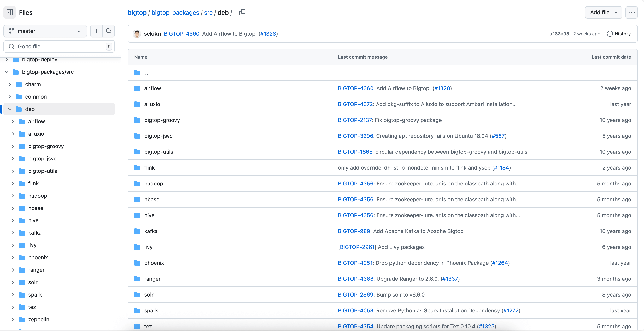Open the a288a95 commit hash
The image size is (644, 331).
(x=559, y=34)
